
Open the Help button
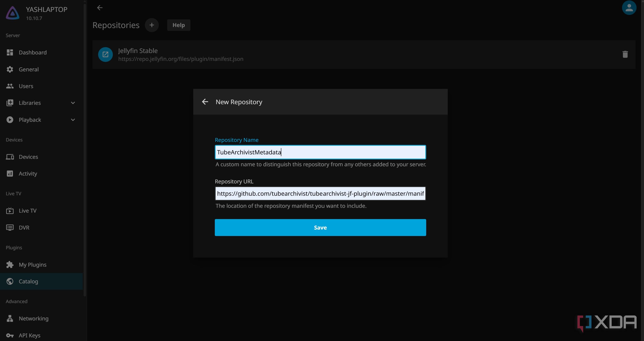[179, 25]
